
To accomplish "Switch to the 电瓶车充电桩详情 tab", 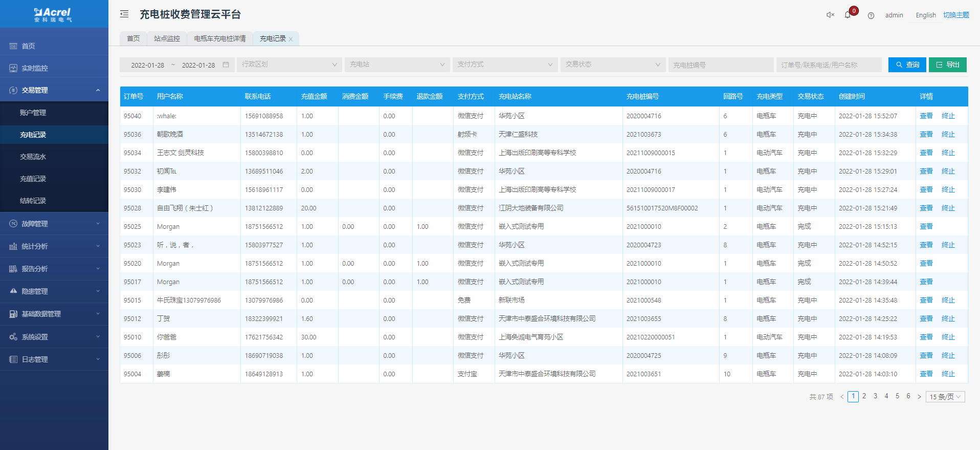I will click(219, 39).
